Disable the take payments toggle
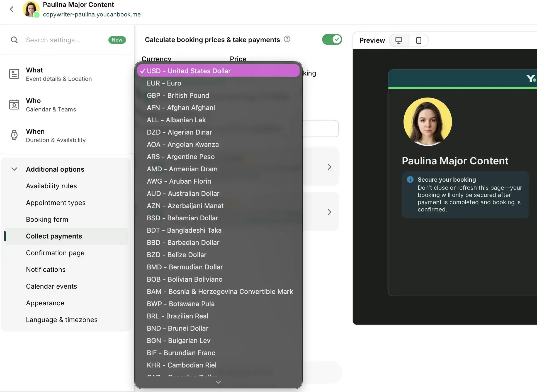The image size is (537, 392). (332, 40)
